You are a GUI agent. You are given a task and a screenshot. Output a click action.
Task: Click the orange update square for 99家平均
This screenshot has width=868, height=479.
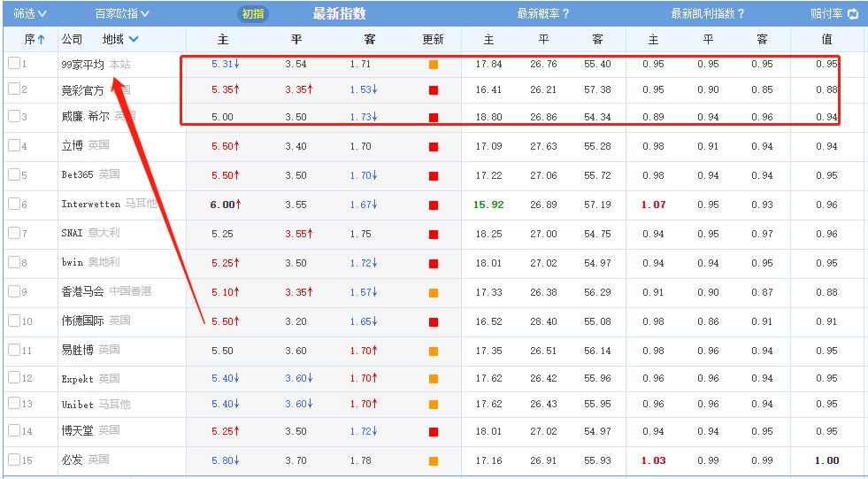click(x=434, y=65)
